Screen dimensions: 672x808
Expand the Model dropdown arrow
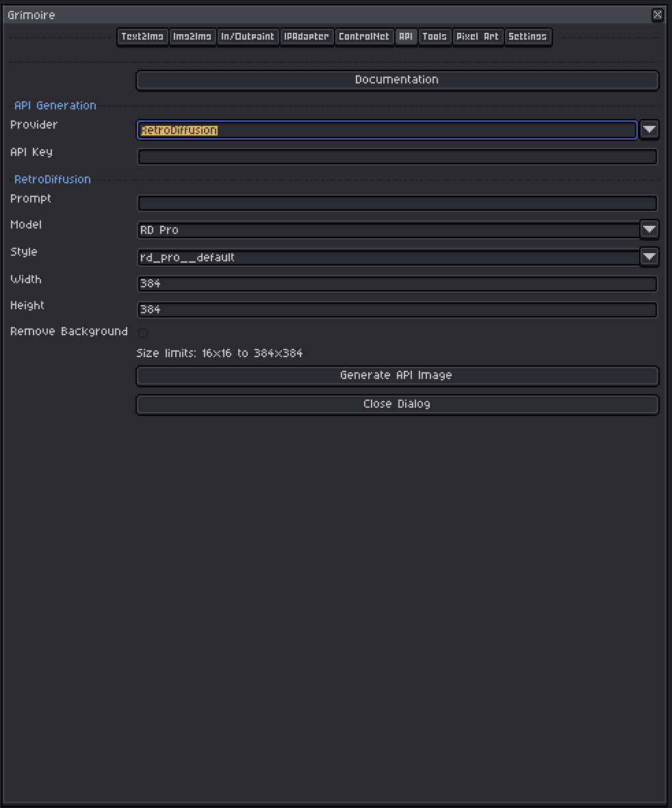(649, 229)
